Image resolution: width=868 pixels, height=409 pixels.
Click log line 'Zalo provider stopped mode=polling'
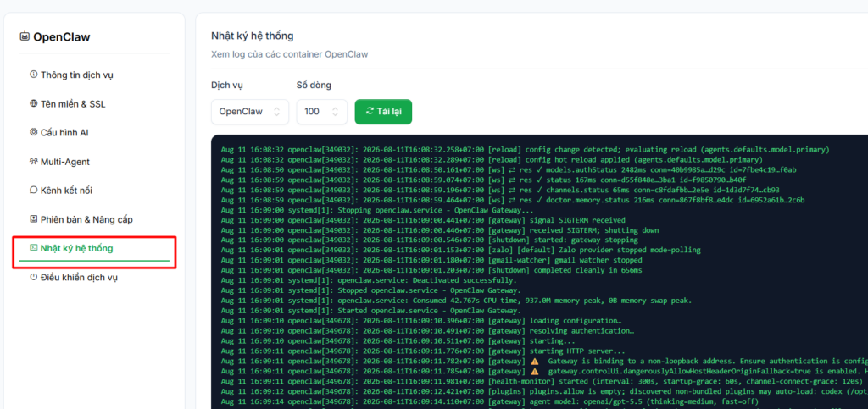460,250
